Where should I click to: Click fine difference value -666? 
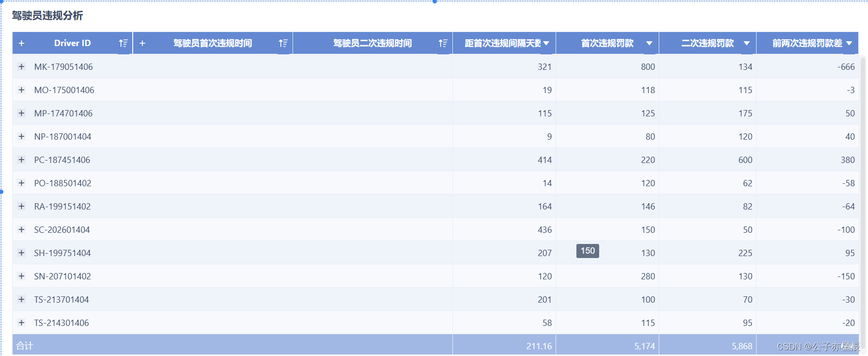pyautogui.click(x=846, y=66)
